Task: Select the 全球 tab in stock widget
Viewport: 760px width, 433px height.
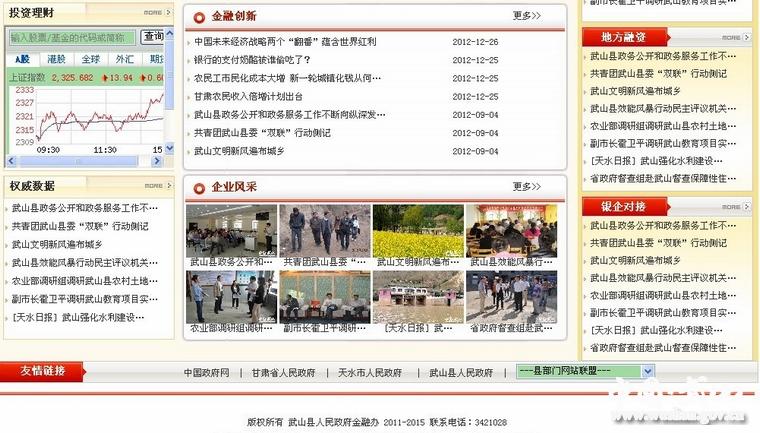Action: point(90,59)
